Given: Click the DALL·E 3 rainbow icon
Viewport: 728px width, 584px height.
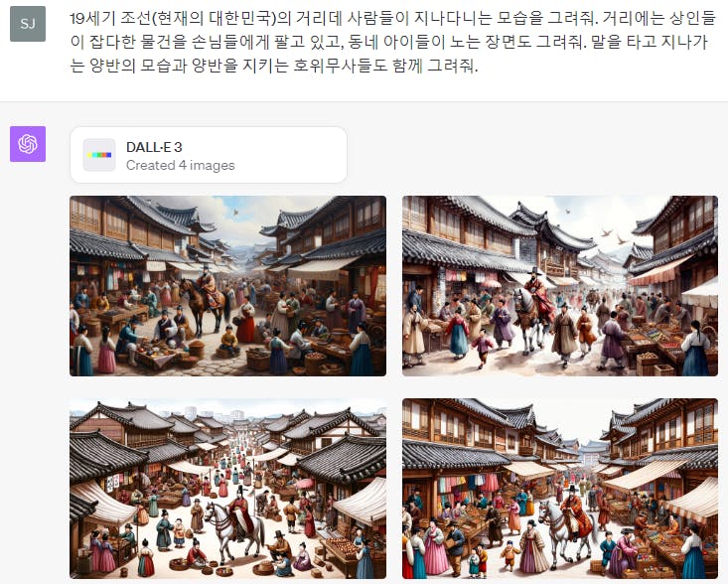Looking at the screenshot, I should (x=99, y=155).
